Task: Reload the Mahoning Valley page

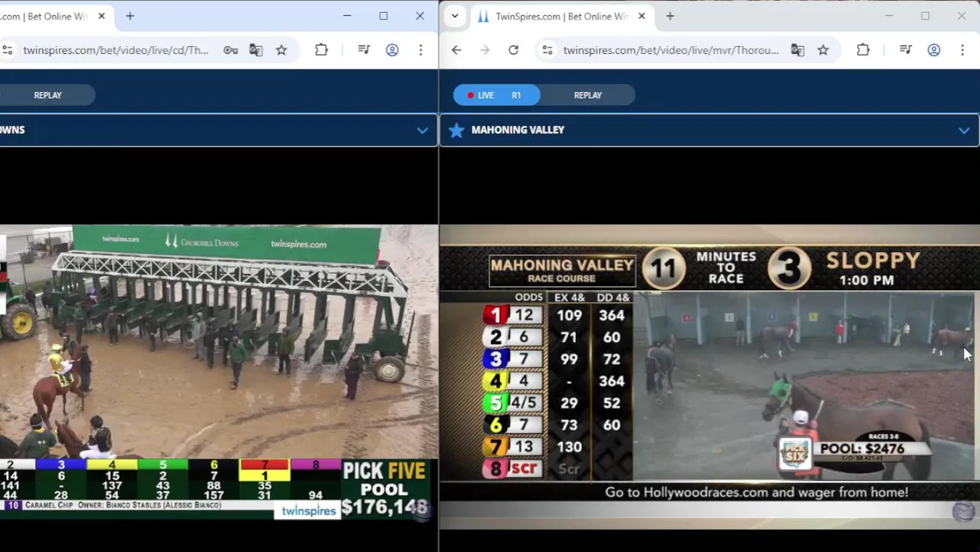Action: tap(513, 51)
